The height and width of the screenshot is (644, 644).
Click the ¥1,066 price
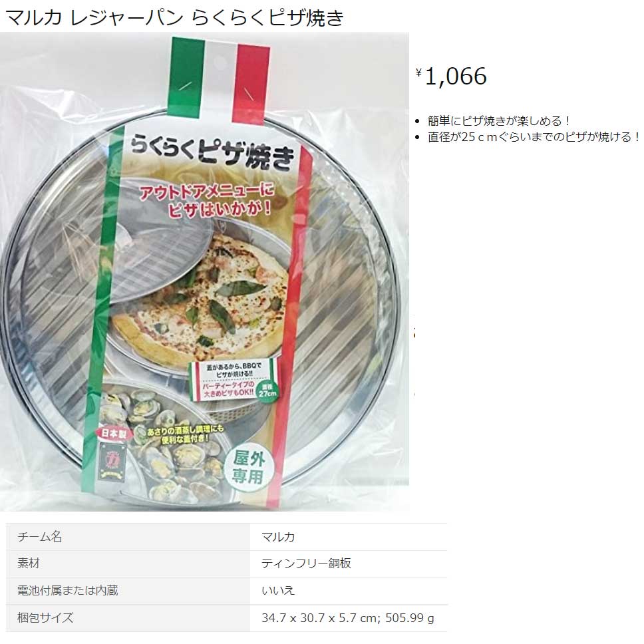451,76
